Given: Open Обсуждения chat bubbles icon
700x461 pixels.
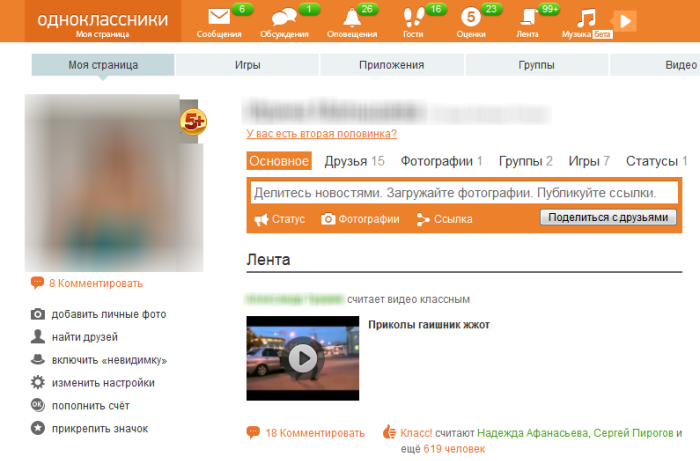Looking at the screenshot, I should 285,18.
